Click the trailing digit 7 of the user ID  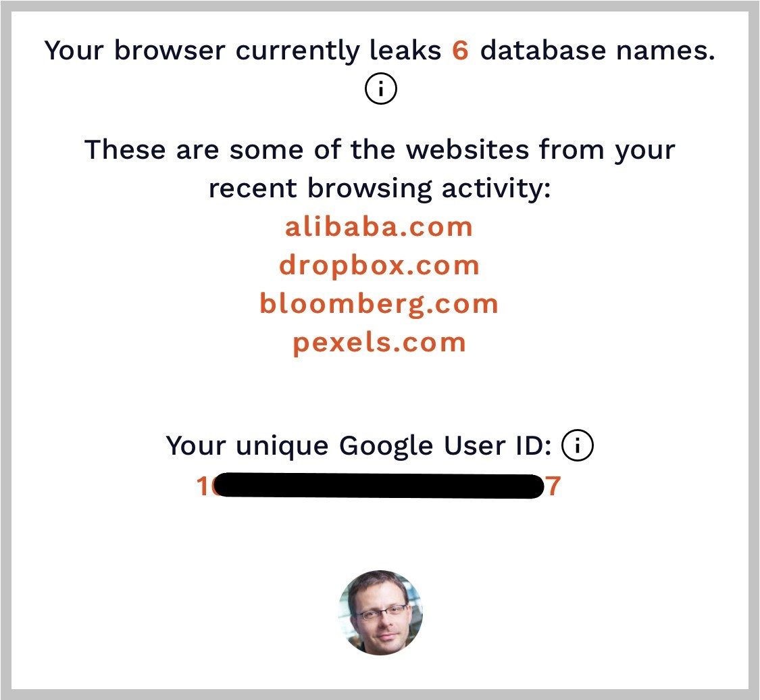553,486
